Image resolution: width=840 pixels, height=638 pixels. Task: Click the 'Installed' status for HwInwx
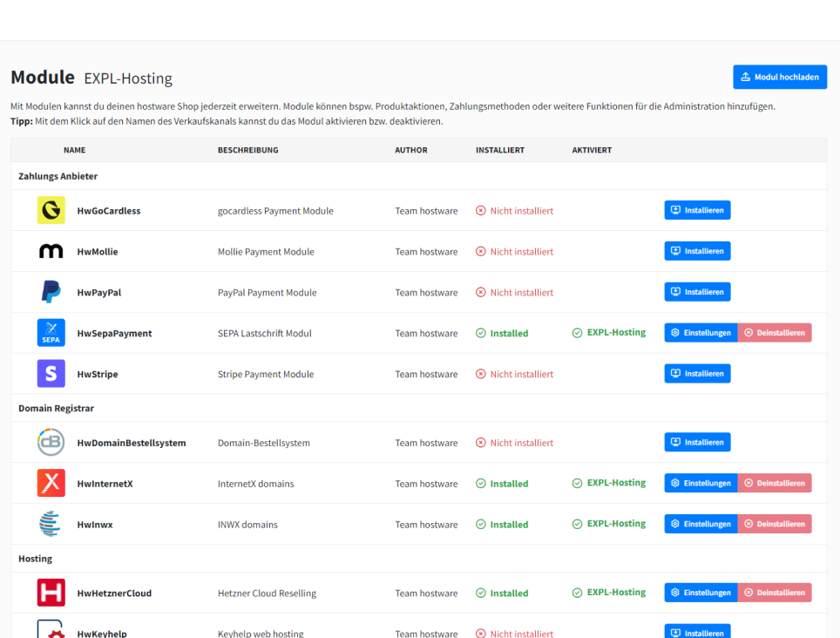click(509, 525)
